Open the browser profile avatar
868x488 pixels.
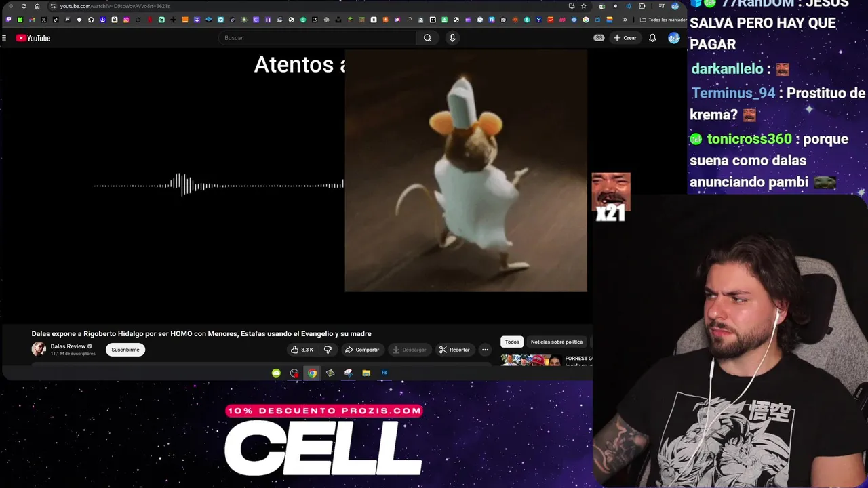(x=675, y=6)
